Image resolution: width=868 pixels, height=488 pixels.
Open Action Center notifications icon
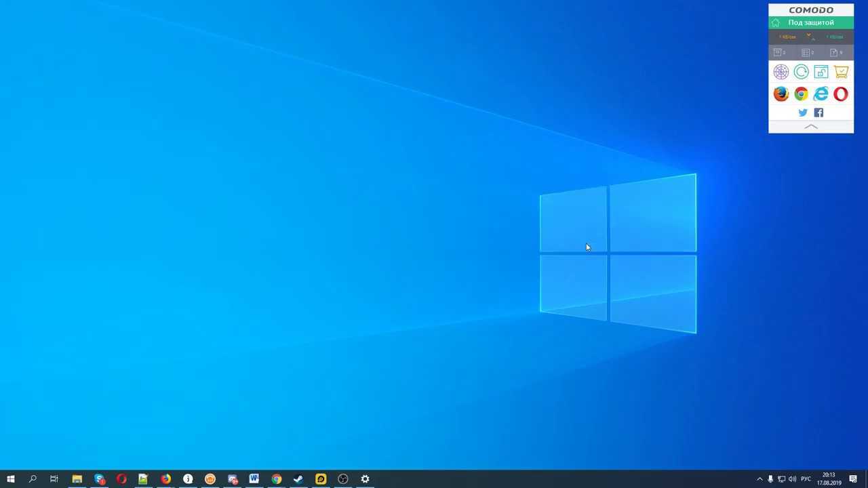[x=853, y=479]
